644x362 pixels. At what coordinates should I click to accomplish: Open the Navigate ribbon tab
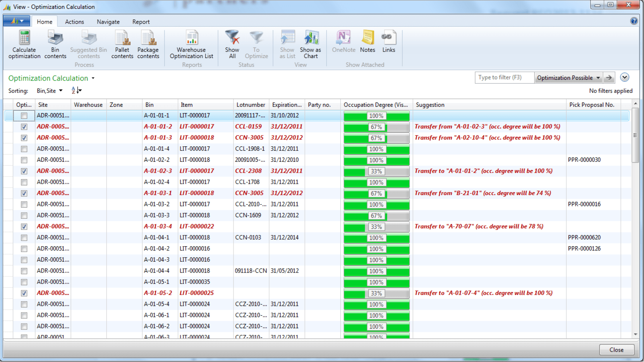[108, 22]
